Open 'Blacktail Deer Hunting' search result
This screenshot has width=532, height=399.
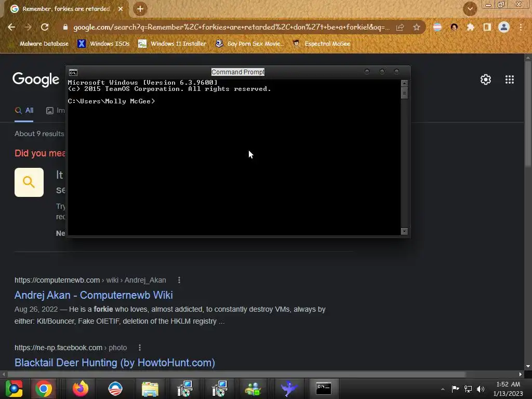coord(115,363)
